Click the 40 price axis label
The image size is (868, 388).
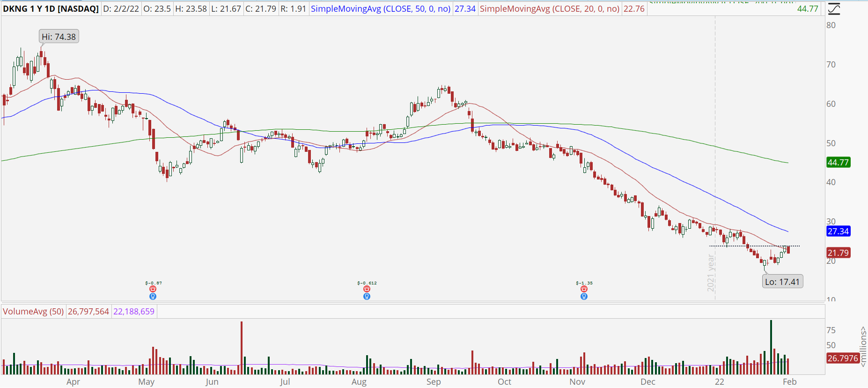(x=831, y=182)
